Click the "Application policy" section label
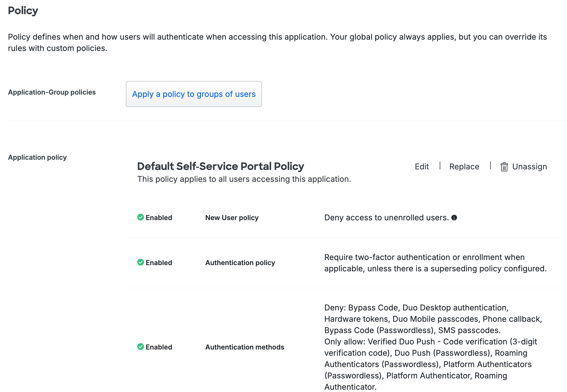This screenshot has height=392, width=567. point(37,157)
